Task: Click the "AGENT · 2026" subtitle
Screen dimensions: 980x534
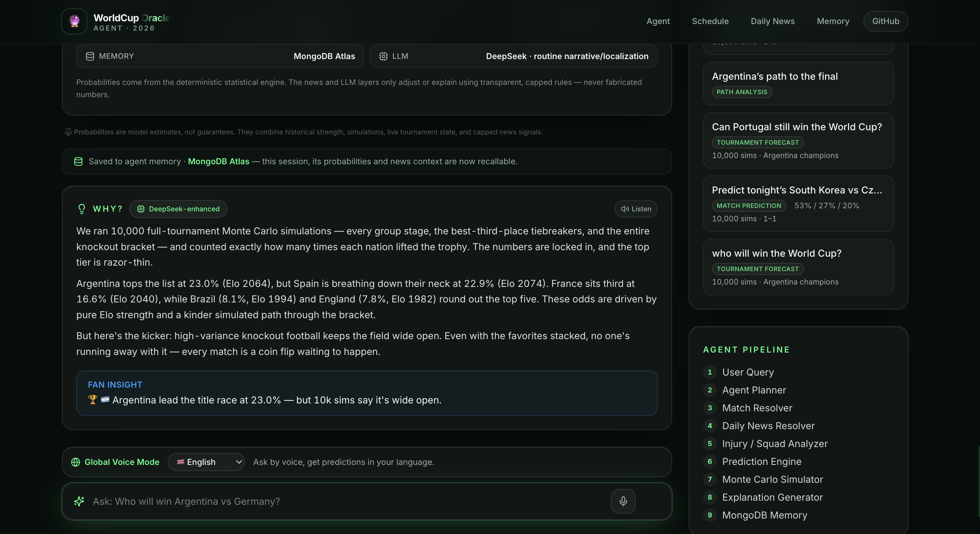Action: [124, 28]
